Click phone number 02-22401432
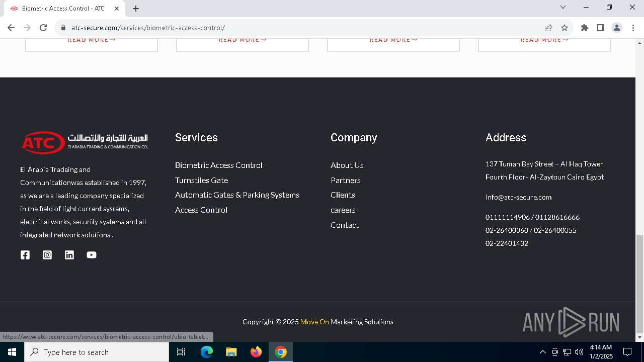 [507, 243]
